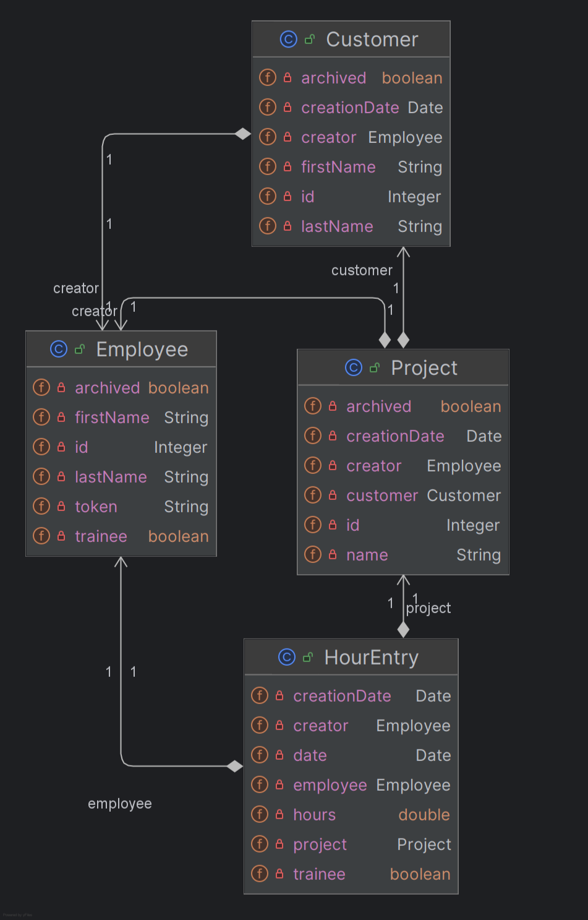Click the "employee" relationship label
The width and height of the screenshot is (588, 920).
coord(119,804)
